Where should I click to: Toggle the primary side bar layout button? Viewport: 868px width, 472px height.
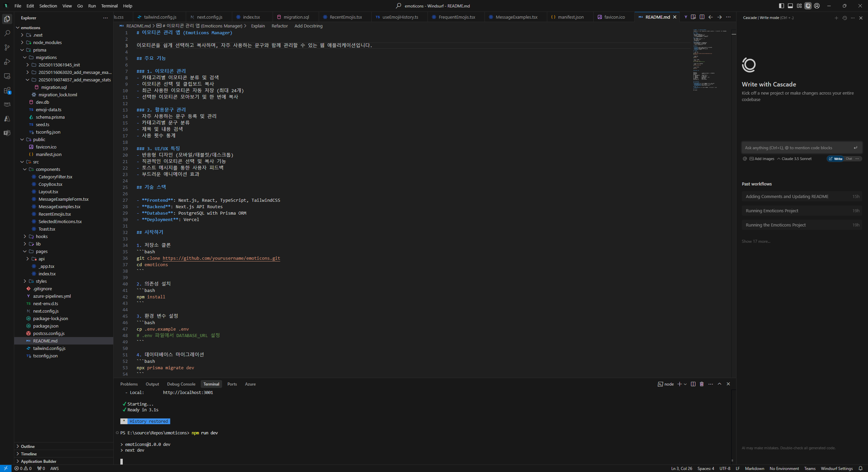point(781,6)
